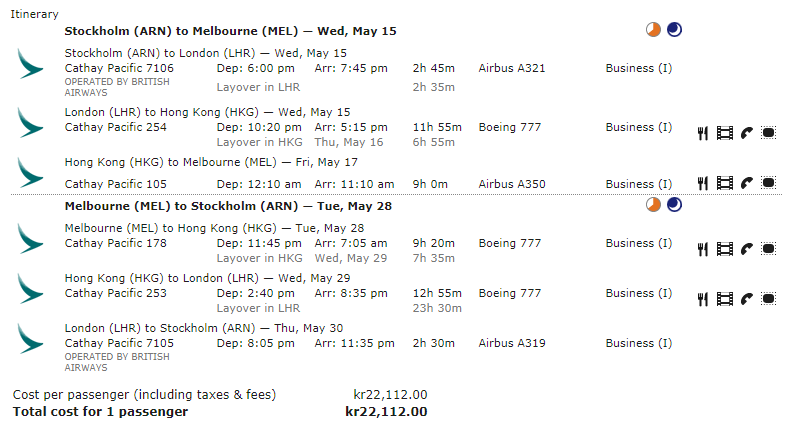This screenshot has width=794, height=428.
Task: Click the phone icon for Cathay Pacific 178
Action: [x=747, y=248]
